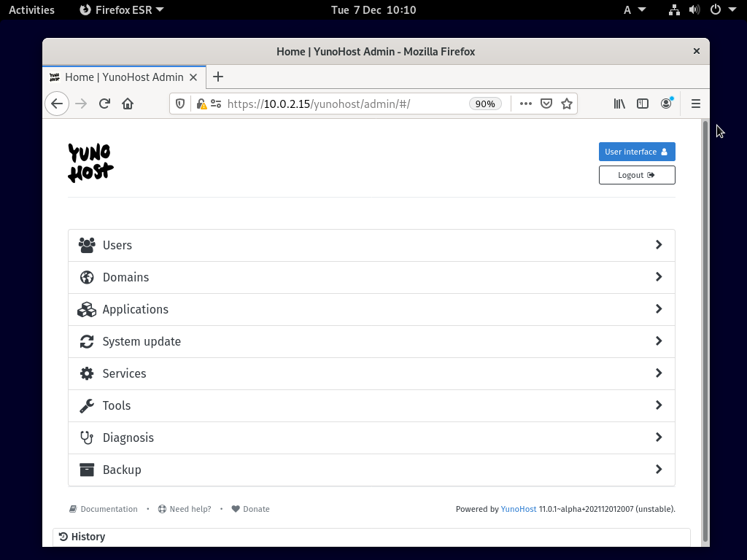Image resolution: width=747 pixels, height=560 pixels.
Task: Expand the History panel
Action: [371, 537]
